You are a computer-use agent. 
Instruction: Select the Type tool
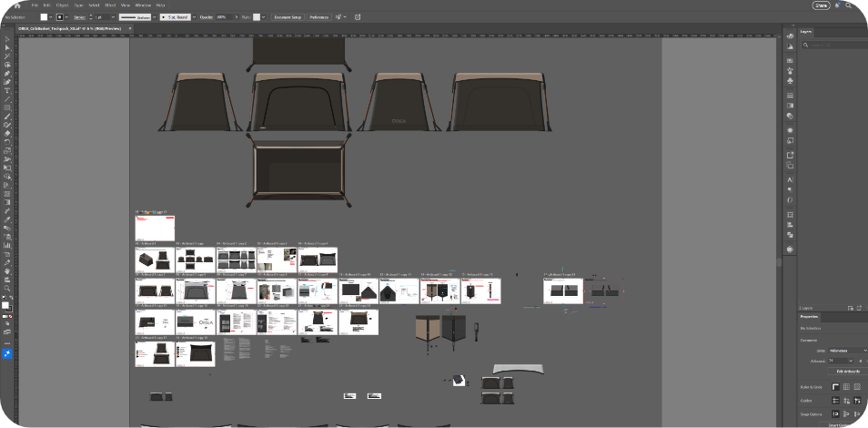pyautogui.click(x=7, y=91)
